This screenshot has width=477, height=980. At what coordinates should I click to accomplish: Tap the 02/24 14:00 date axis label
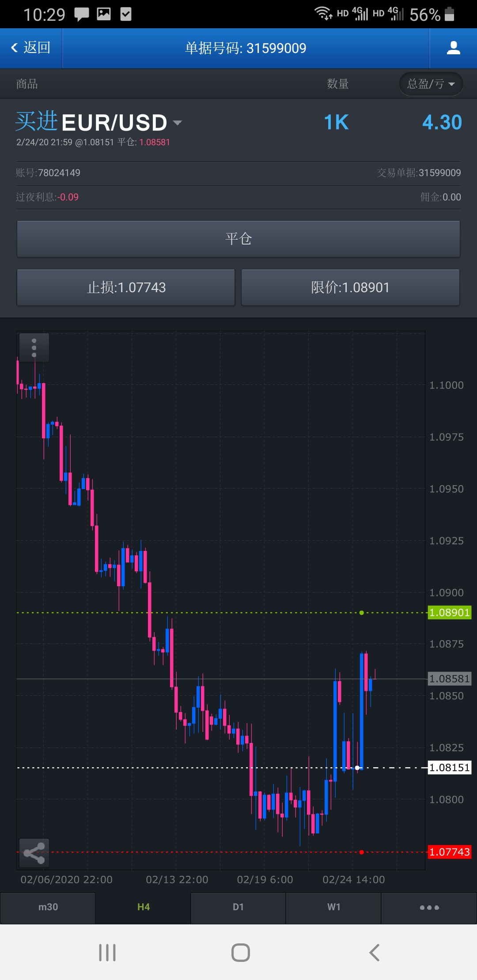[x=354, y=879]
